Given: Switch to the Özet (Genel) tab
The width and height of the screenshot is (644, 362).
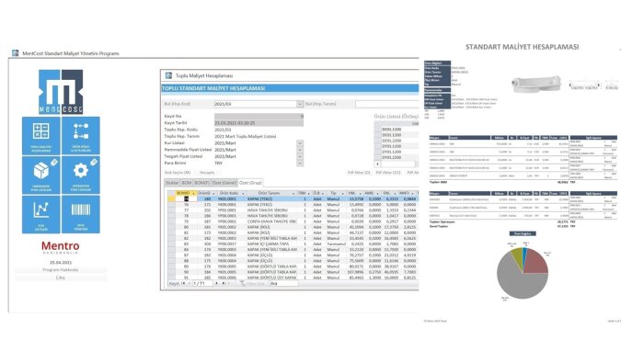Looking at the screenshot, I should coord(224,183).
